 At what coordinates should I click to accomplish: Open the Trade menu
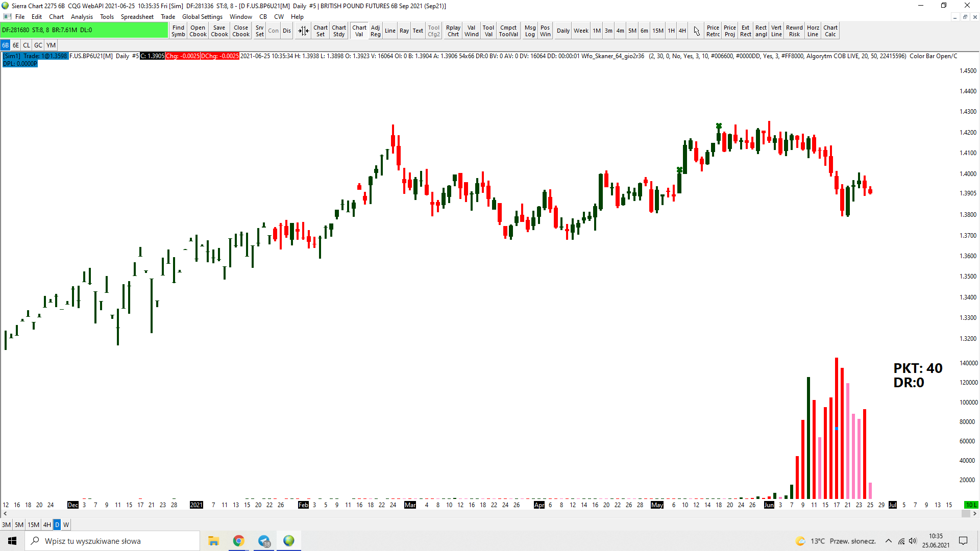tap(167, 17)
